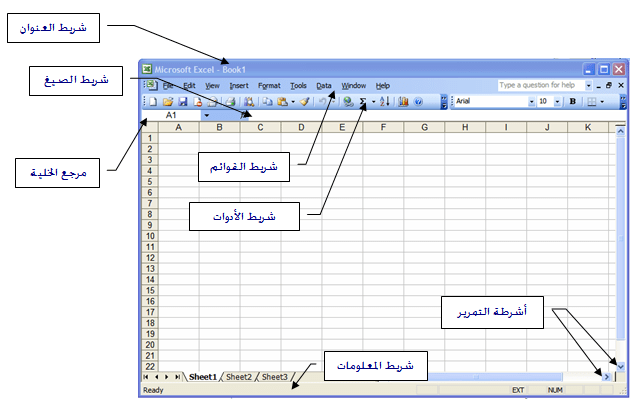Select the Format Painter brush icon
The height and width of the screenshot is (406, 638).
coord(304,102)
